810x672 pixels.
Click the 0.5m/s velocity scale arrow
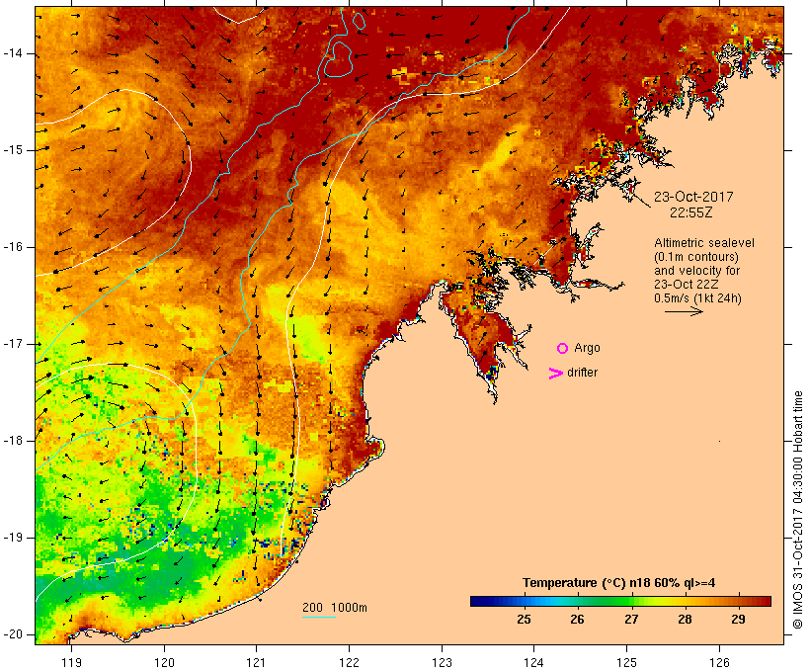click(684, 311)
